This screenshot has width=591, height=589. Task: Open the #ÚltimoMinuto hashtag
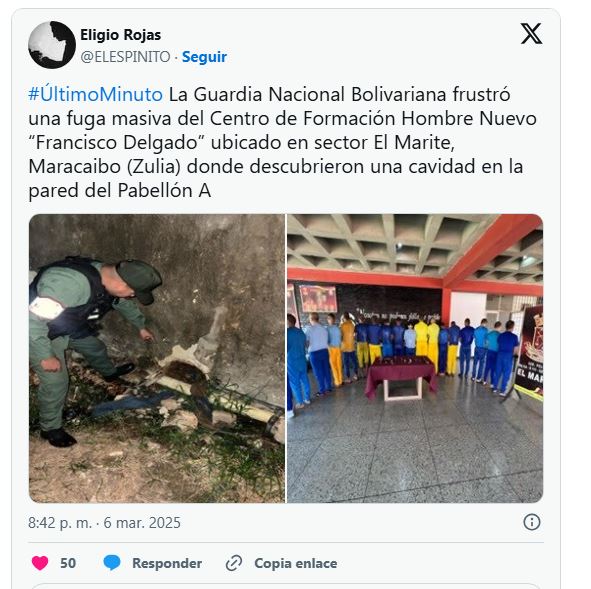pos(95,94)
